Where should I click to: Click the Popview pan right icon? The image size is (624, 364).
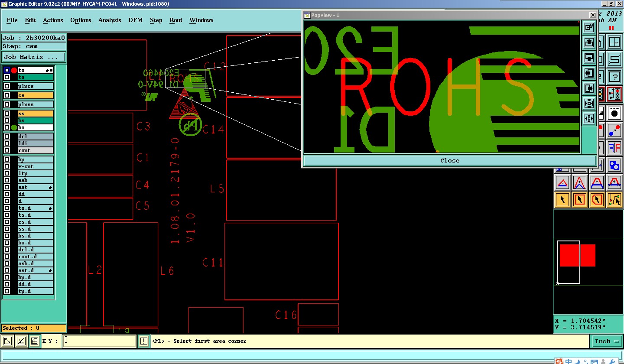(x=589, y=88)
